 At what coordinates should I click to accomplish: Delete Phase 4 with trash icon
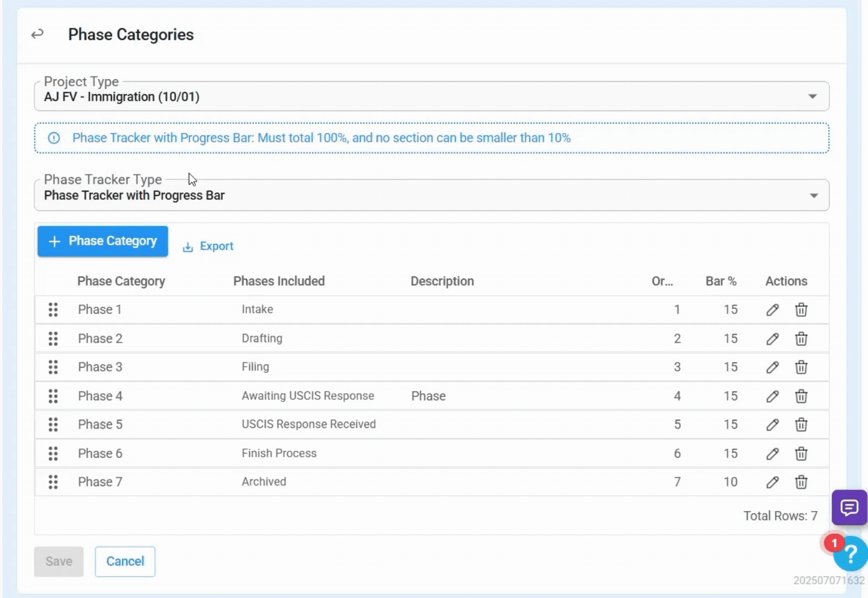[801, 396]
